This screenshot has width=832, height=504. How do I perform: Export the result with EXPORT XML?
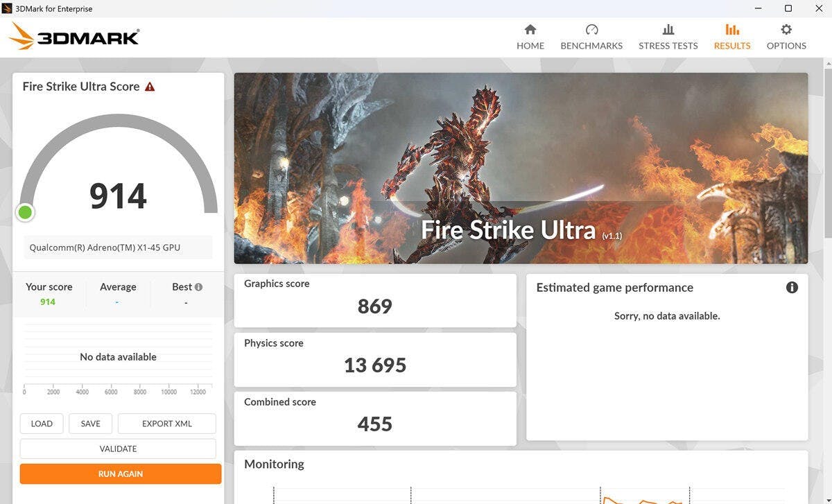tap(167, 424)
